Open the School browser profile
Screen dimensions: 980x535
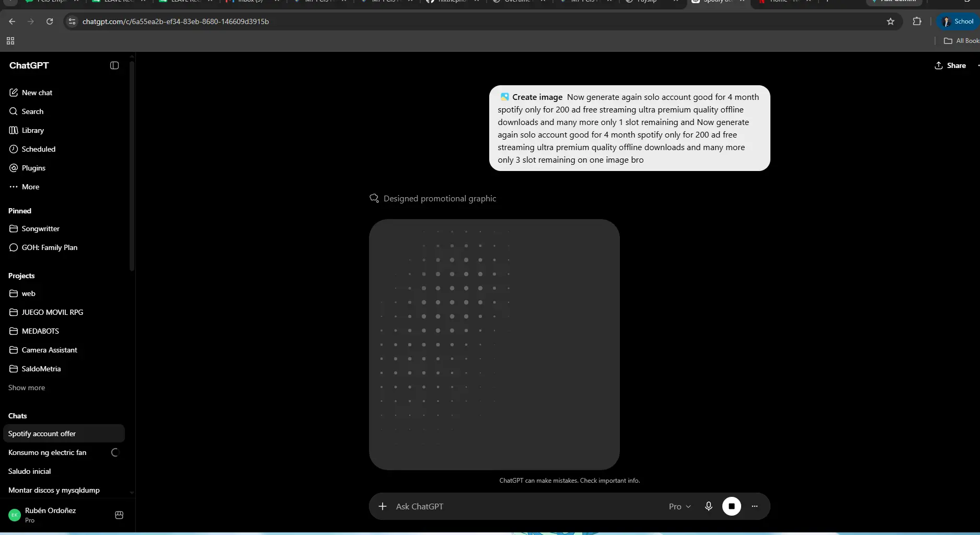tap(958, 21)
